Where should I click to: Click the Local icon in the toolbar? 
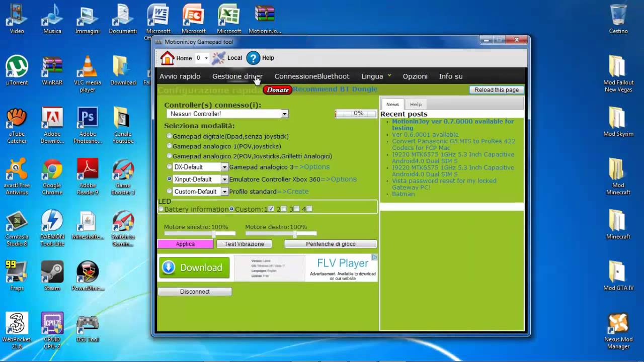(219, 58)
